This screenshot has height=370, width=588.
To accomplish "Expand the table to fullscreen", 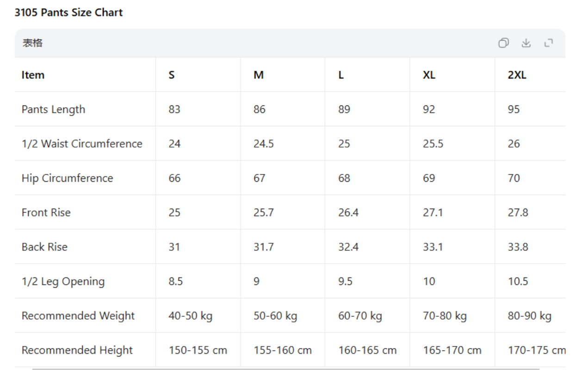I will coord(549,43).
